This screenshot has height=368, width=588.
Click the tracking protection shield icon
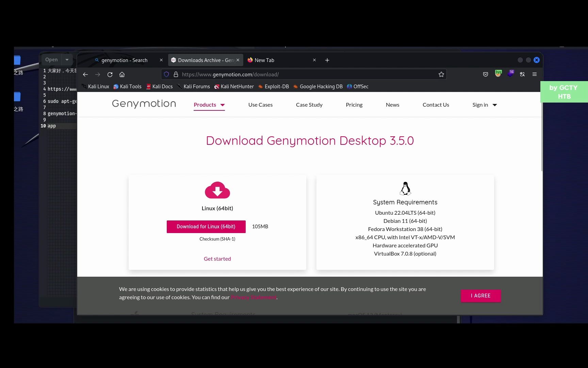point(166,74)
